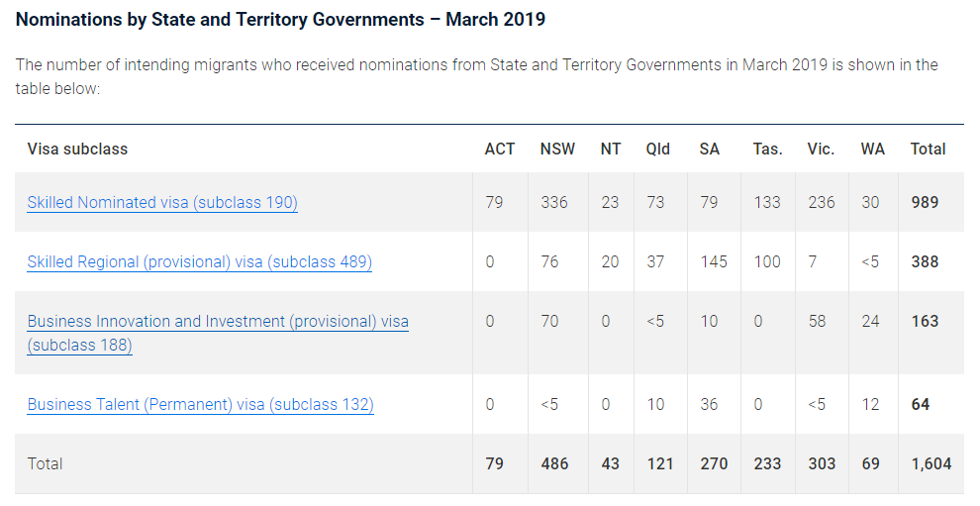The image size is (980, 506).
Task: Click the Total column header
Action: click(x=929, y=150)
